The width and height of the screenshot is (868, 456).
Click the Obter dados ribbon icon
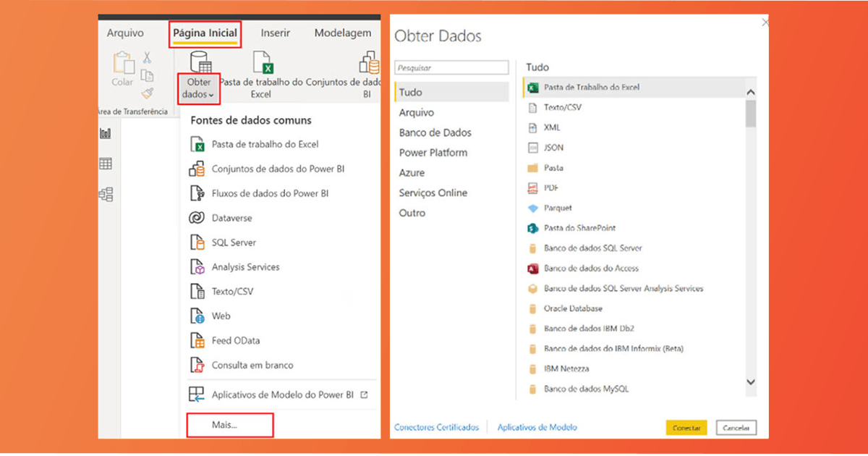pyautogui.click(x=200, y=62)
